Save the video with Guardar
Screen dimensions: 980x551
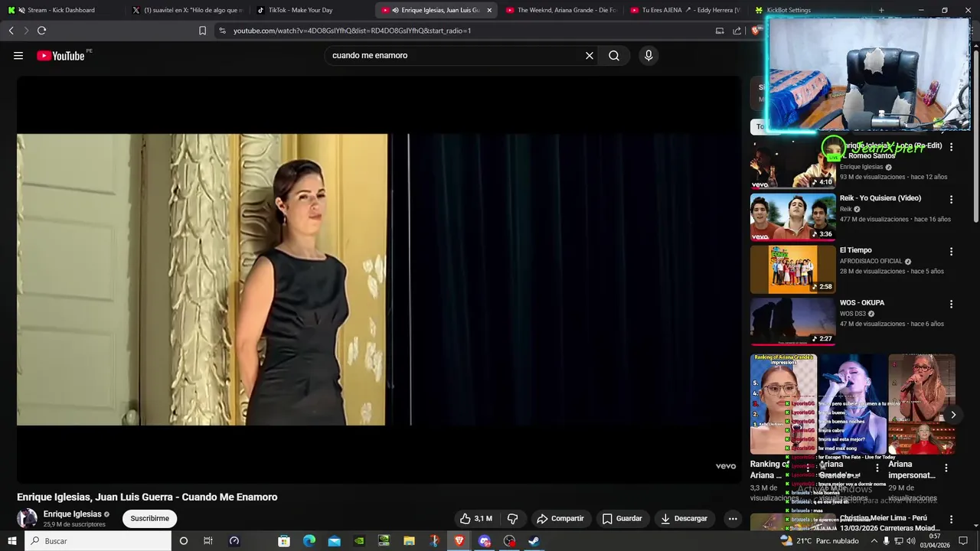pyautogui.click(x=622, y=519)
